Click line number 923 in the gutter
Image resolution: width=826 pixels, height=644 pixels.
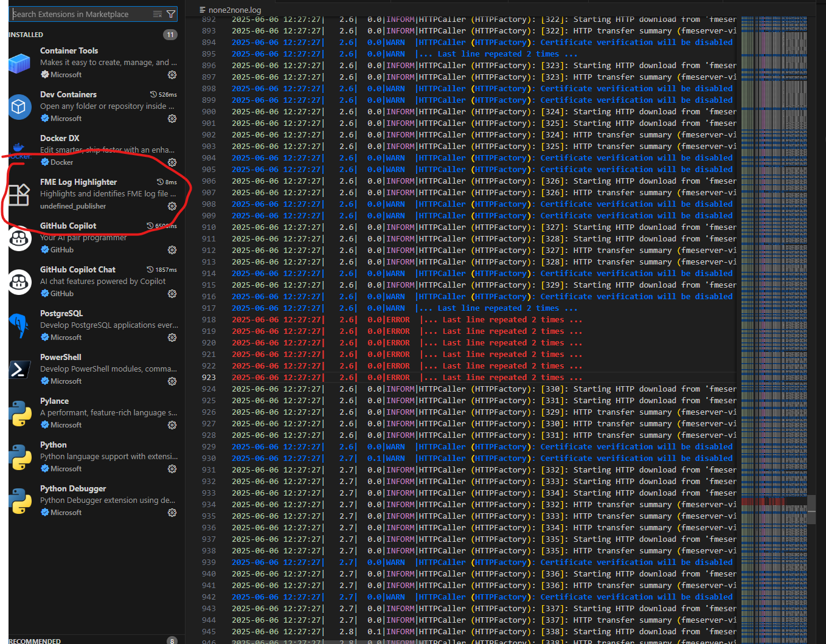pyautogui.click(x=209, y=378)
